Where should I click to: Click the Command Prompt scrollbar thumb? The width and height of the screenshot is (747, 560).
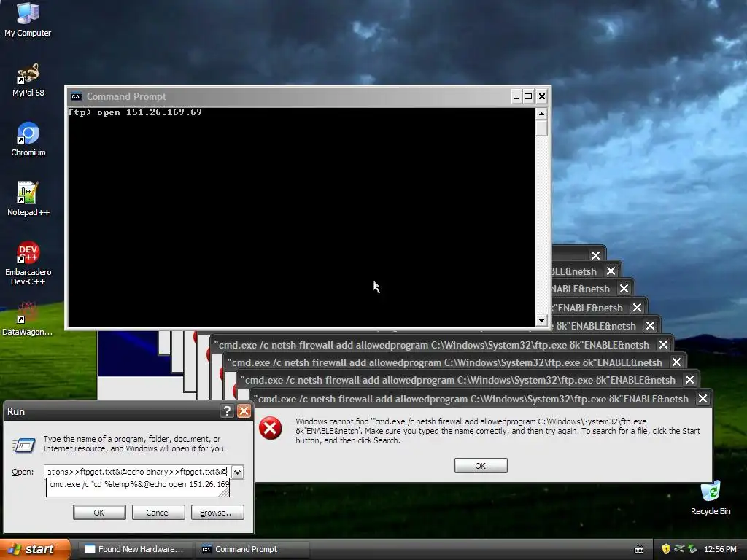(x=541, y=128)
